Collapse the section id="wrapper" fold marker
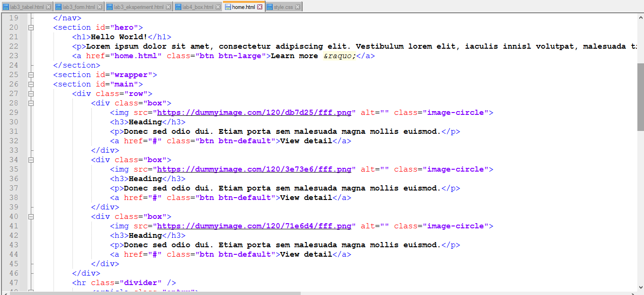This screenshot has width=644, height=295. click(31, 74)
